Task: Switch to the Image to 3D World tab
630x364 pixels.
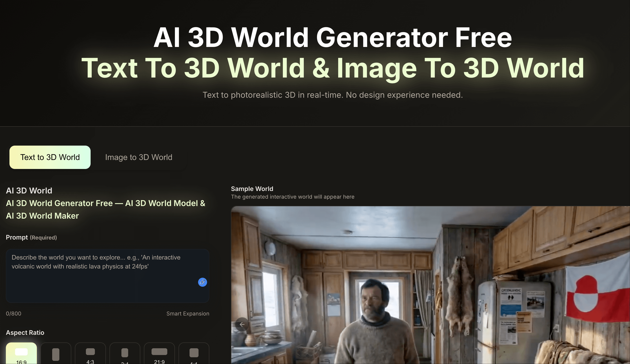Action: pos(139,157)
